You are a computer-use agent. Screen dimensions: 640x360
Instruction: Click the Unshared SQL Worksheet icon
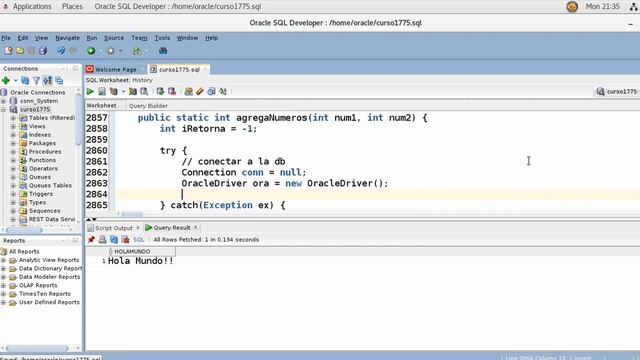point(188,91)
